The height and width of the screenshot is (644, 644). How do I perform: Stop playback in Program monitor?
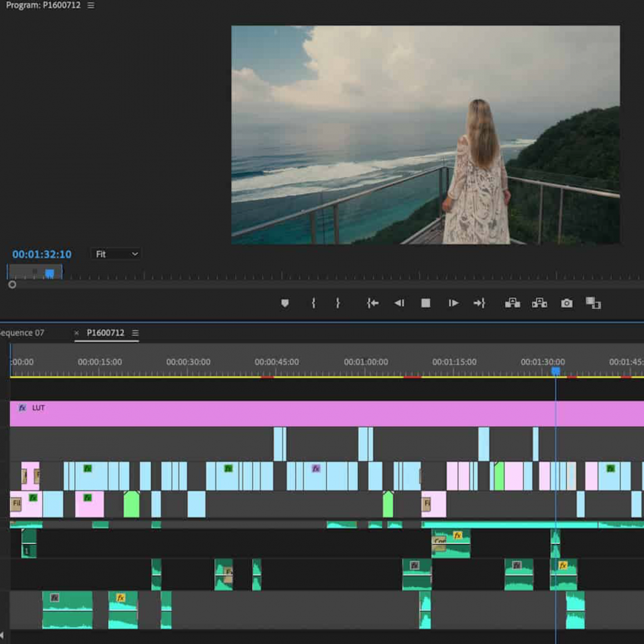[425, 303]
